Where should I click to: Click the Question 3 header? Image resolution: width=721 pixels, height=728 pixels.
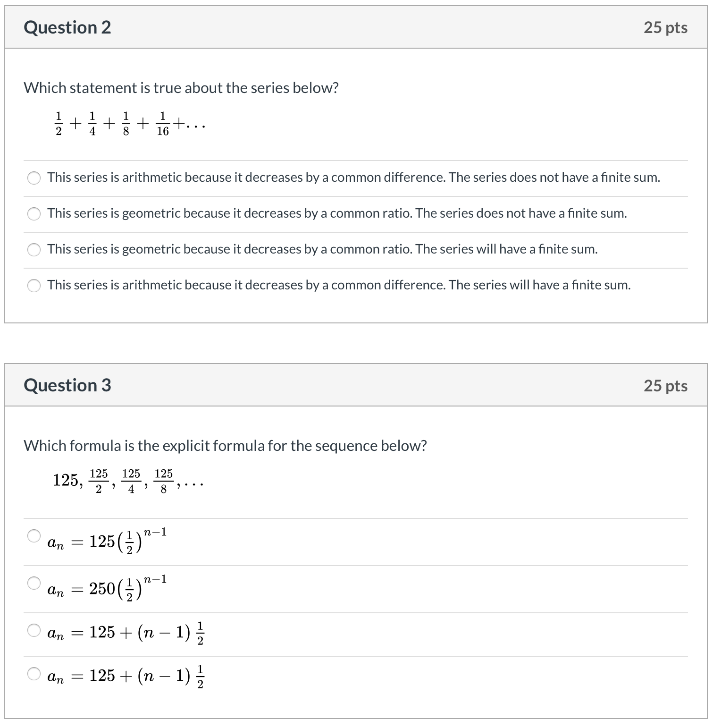67,385
